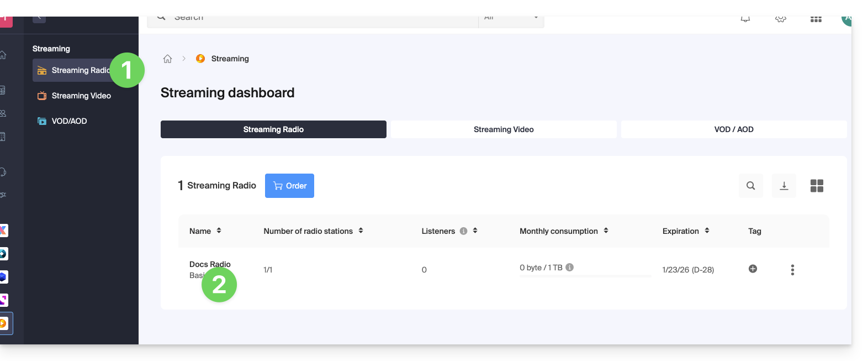This screenshot has height=361, width=868.
Task: Sort by Monthly consumption
Action: pos(606,231)
